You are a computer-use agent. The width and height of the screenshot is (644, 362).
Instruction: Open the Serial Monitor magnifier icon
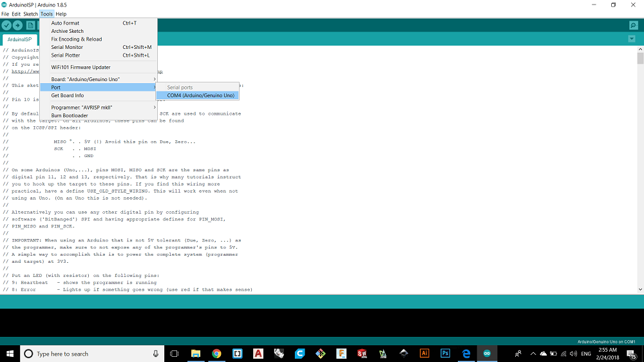tap(634, 26)
